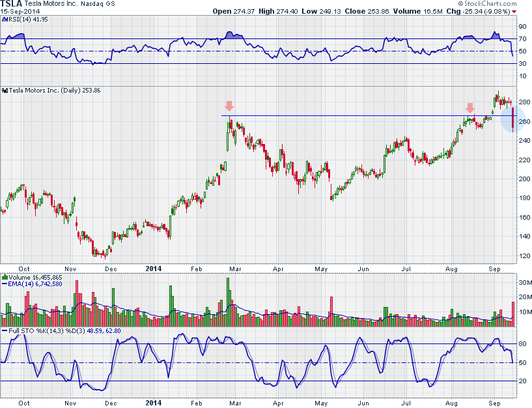The height and width of the screenshot is (408, 532).
Task: Click the 30M volume axis label
Action: [x=525, y=283]
